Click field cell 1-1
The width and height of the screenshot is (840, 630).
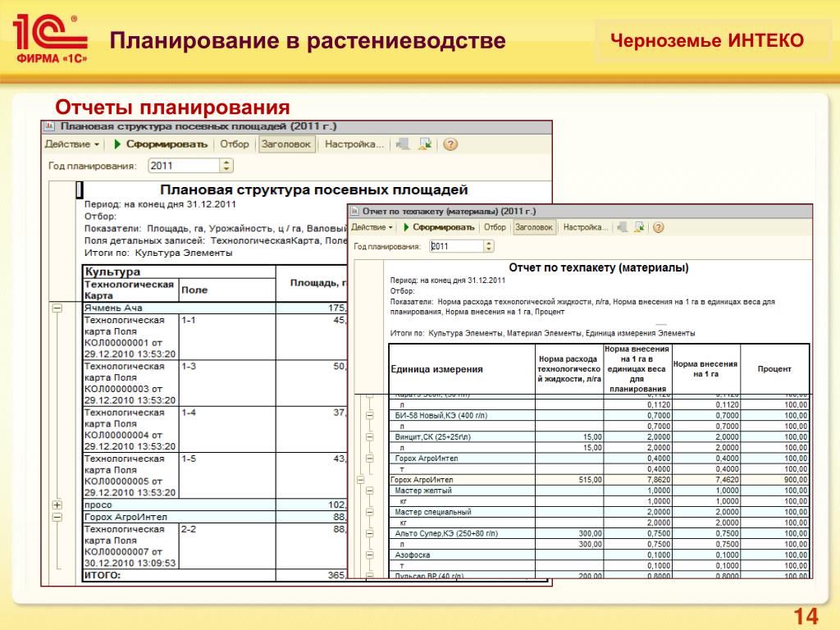click(x=227, y=337)
